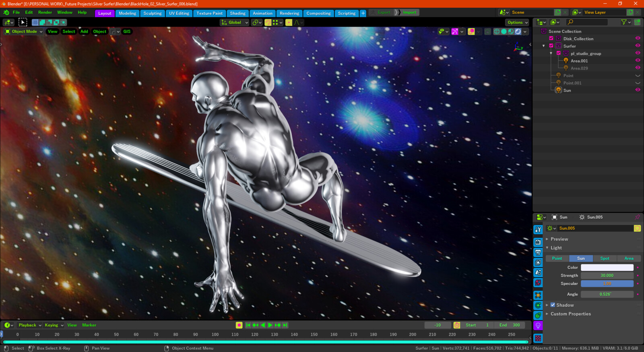
Task: Open the Object Mode dropdown
Action: [24, 31]
